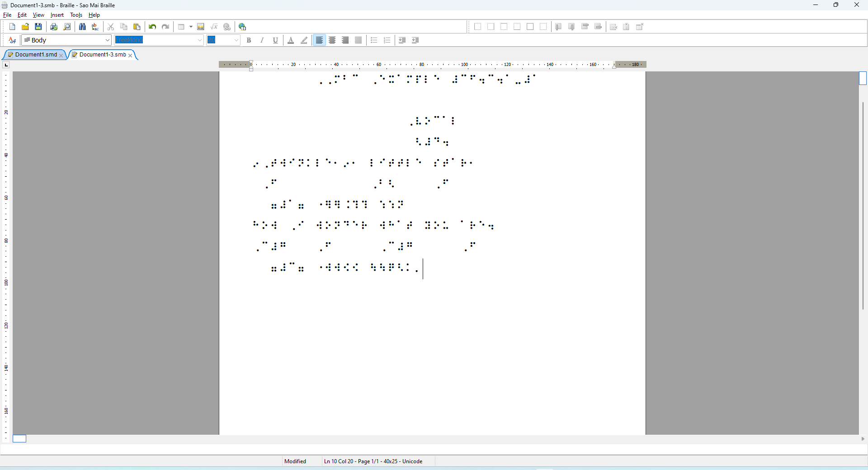Click the Delete Table icon

point(640,27)
